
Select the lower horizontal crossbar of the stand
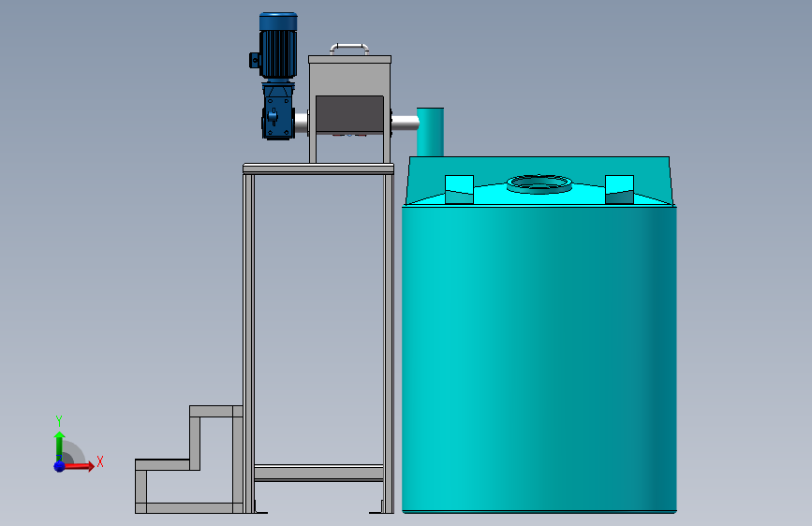click(x=318, y=473)
